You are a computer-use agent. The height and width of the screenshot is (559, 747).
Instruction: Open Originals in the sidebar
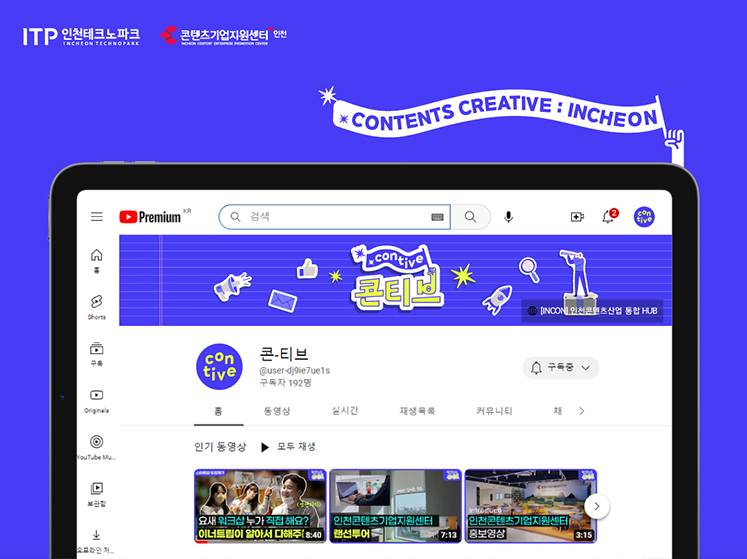pyautogui.click(x=97, y=401)
